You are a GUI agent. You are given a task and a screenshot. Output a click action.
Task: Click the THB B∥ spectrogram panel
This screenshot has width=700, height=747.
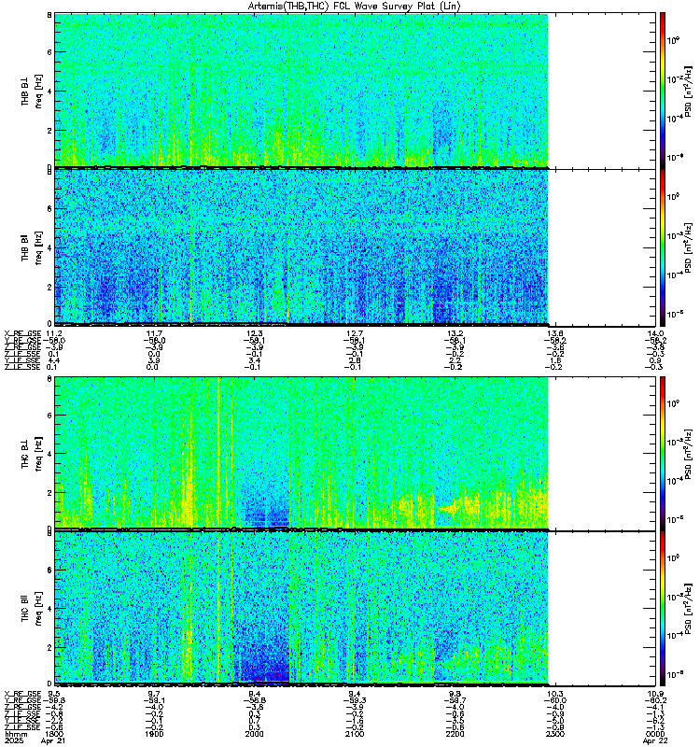pyautogui.click(x=355, y=247)
